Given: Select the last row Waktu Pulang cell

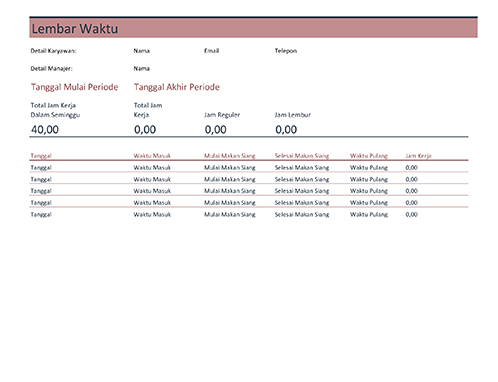Looking at the screenshot, I should click(369, 214).
